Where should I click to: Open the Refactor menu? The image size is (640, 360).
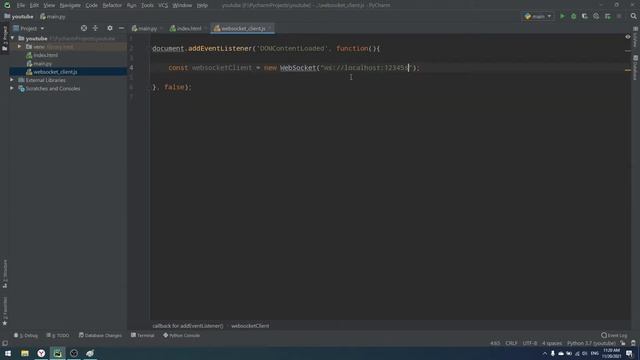coord(112,5)
